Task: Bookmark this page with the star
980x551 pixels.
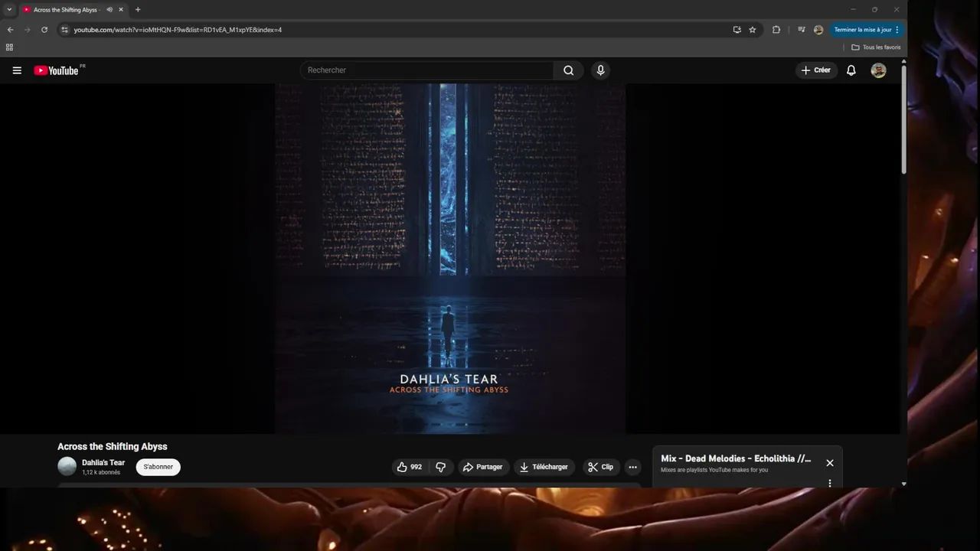Action: (x=753, y=30)
